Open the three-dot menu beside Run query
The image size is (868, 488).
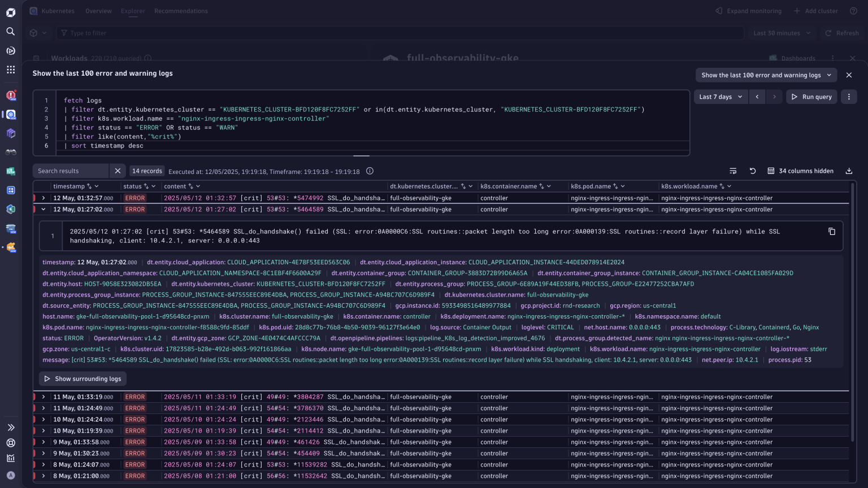pyautogui.click(x=849, y=97)
